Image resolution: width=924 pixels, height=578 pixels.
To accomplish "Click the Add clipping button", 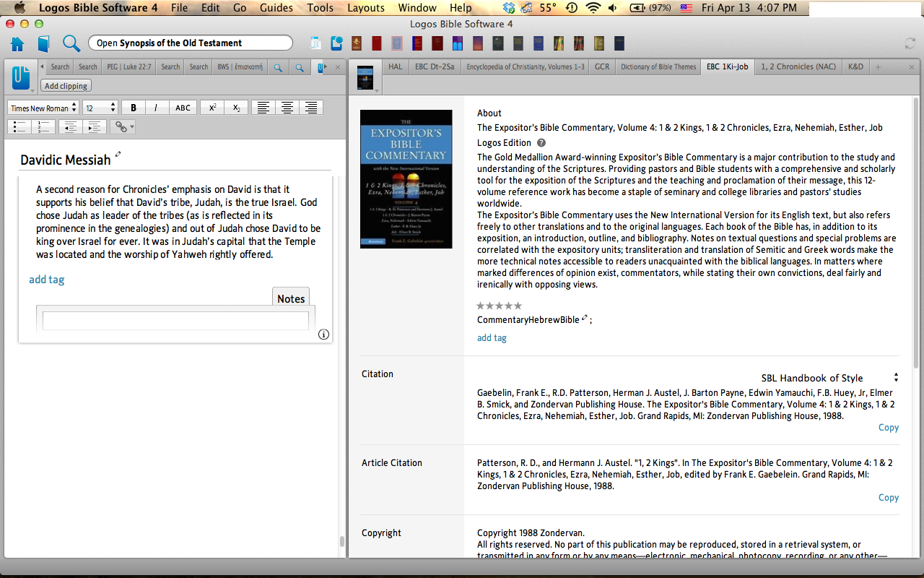I will pyautogui.click(x=66, y=86).
